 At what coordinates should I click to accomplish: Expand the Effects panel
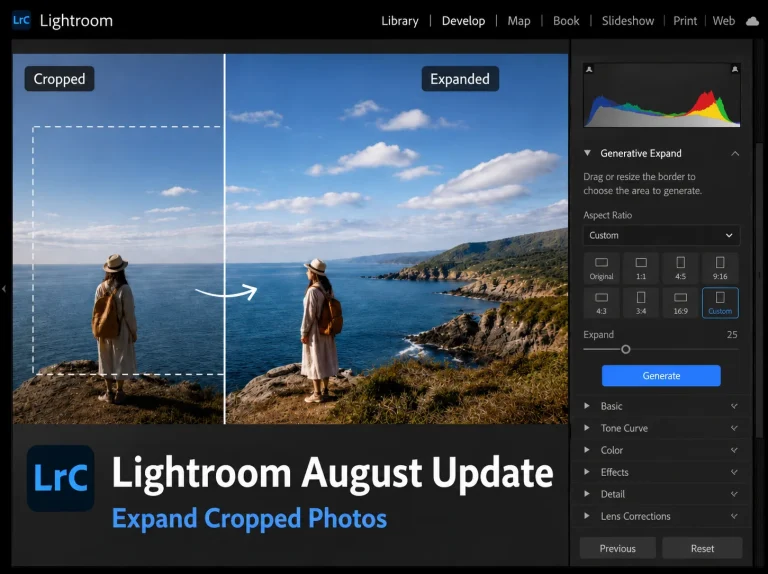[587, 472]
